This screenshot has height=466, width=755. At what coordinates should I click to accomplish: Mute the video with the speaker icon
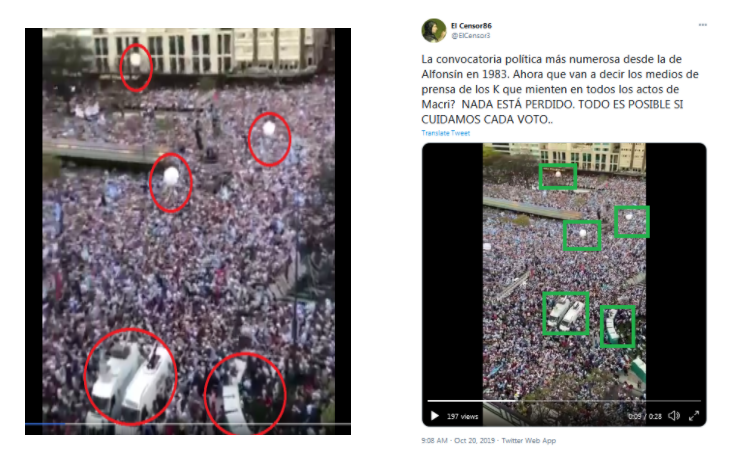(674, 415)
